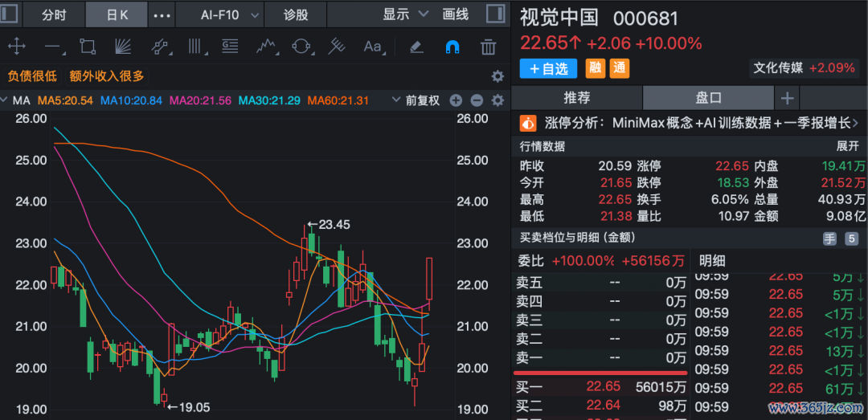Viewport: 868px width, 420px height.
Task: Select the circle/cycle drawing tool
Action: (x=301, y=47)
